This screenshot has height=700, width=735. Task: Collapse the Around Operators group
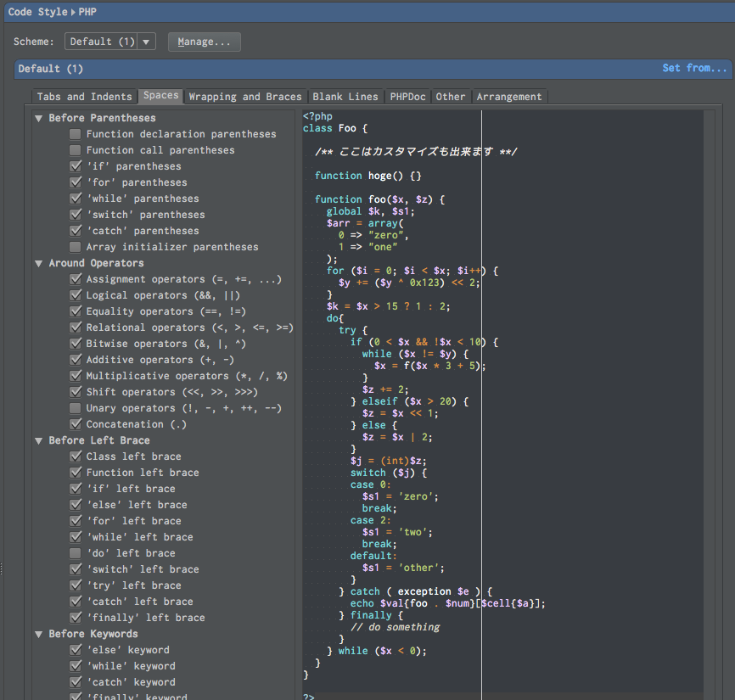click(x=38, y=263)
